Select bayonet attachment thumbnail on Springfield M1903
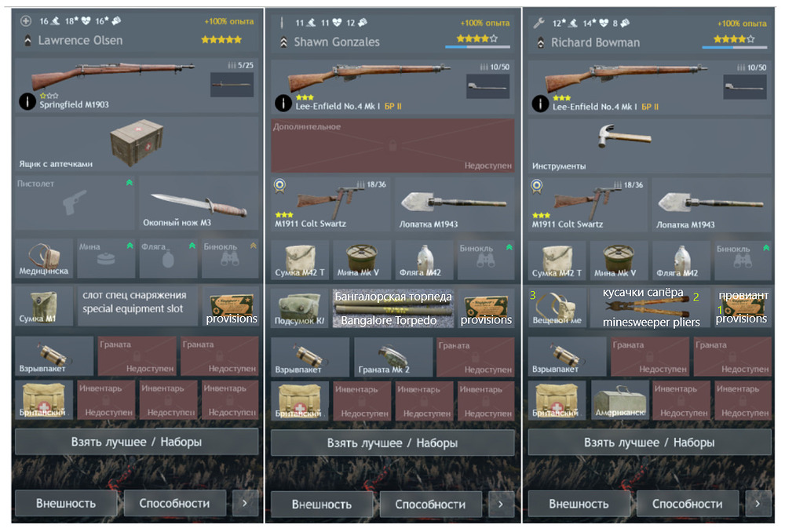The image size is (785, 532). (232, 84)
